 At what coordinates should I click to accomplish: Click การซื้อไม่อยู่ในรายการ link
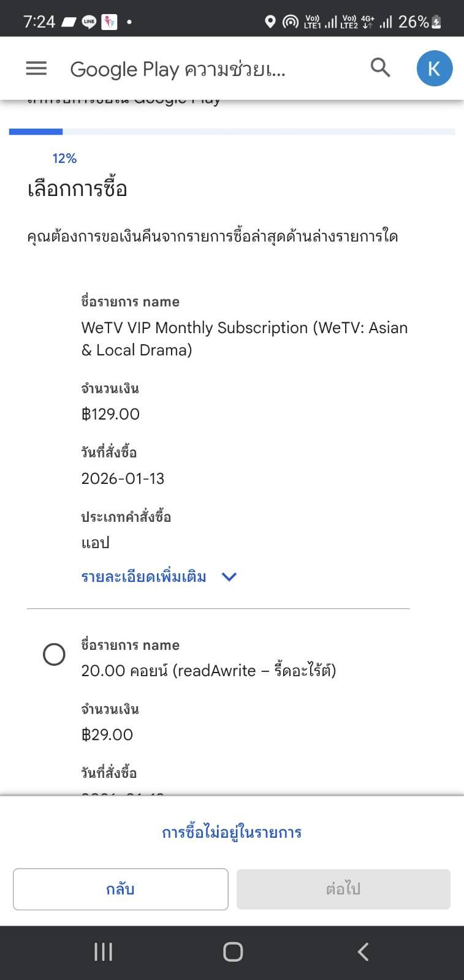tap(232, 832)
